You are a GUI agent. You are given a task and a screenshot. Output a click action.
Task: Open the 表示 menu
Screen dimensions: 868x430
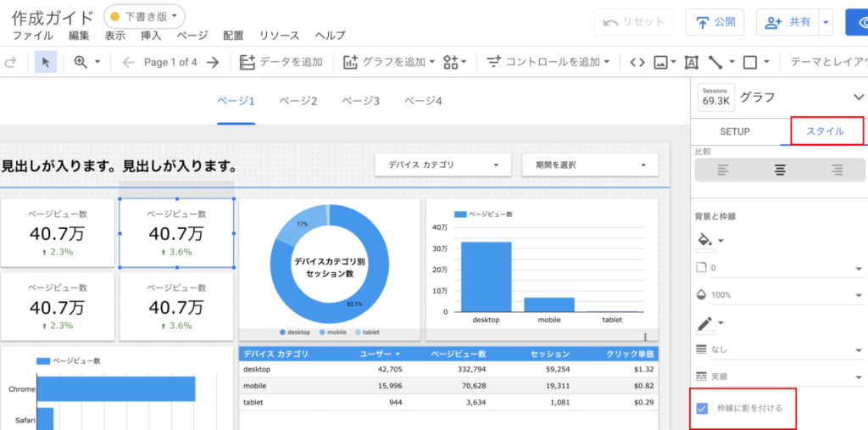tap(114, 36)
